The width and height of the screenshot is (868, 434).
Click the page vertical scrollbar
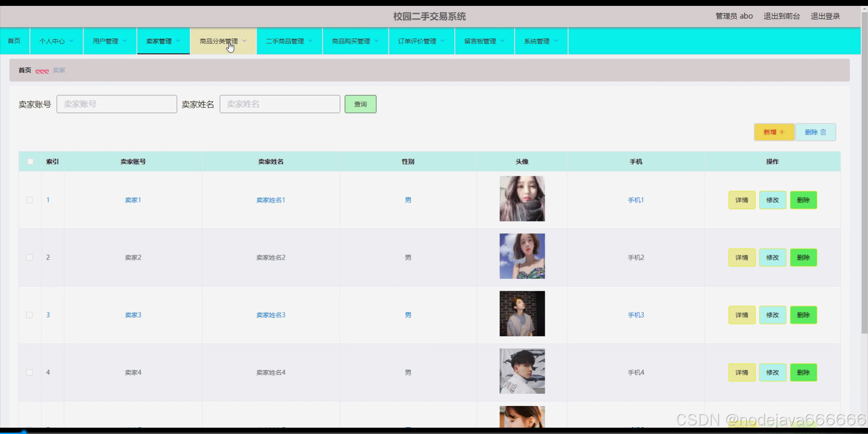click(864, 172)
